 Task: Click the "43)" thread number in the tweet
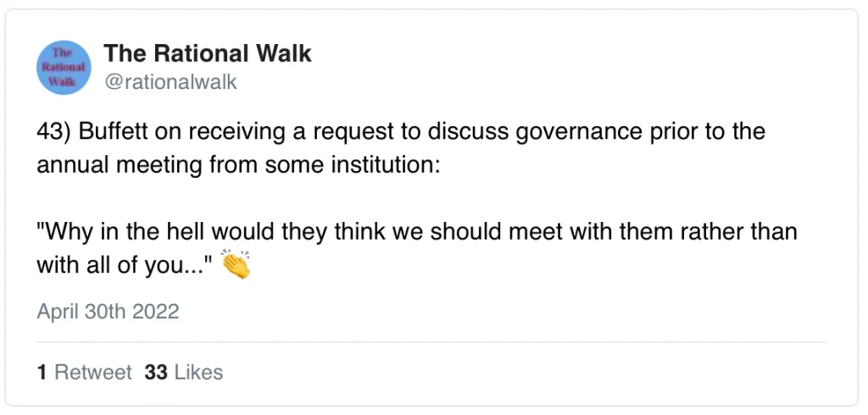coord(53,133)
